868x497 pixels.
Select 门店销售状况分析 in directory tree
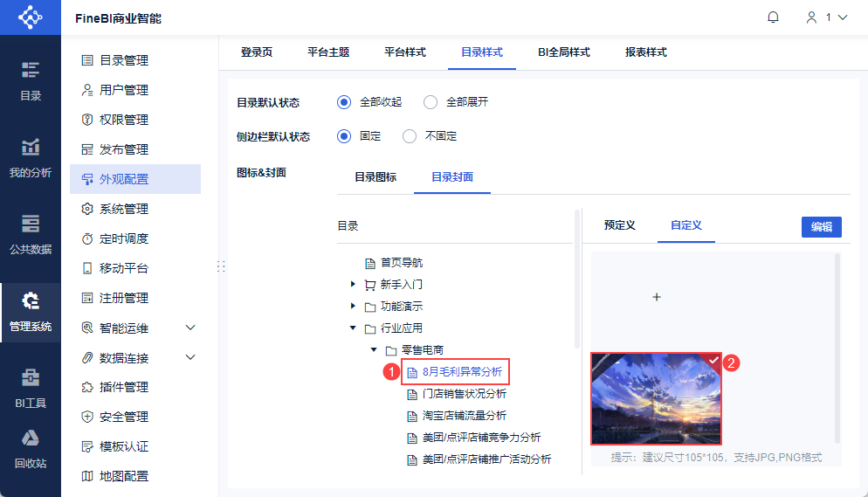point(465,394)
